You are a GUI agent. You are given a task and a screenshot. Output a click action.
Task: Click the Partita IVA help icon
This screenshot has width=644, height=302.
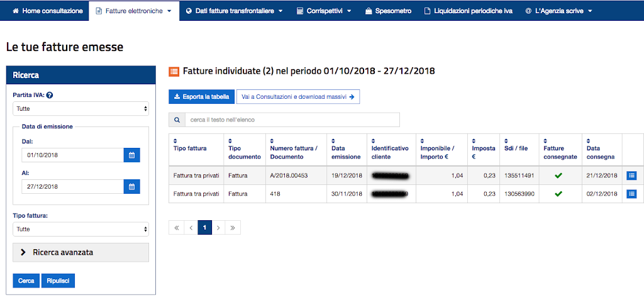click(x=49, y=96)
